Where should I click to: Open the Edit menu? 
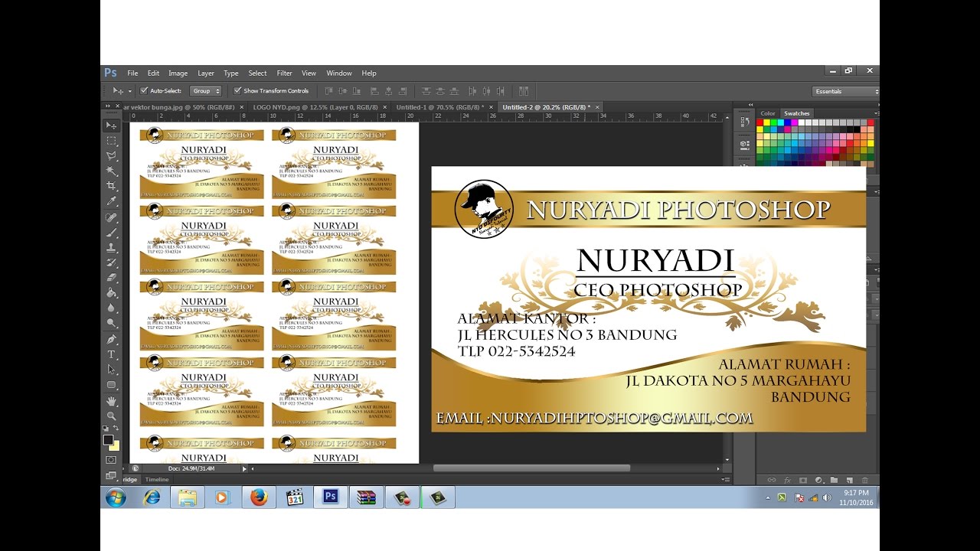pos(153,73)
